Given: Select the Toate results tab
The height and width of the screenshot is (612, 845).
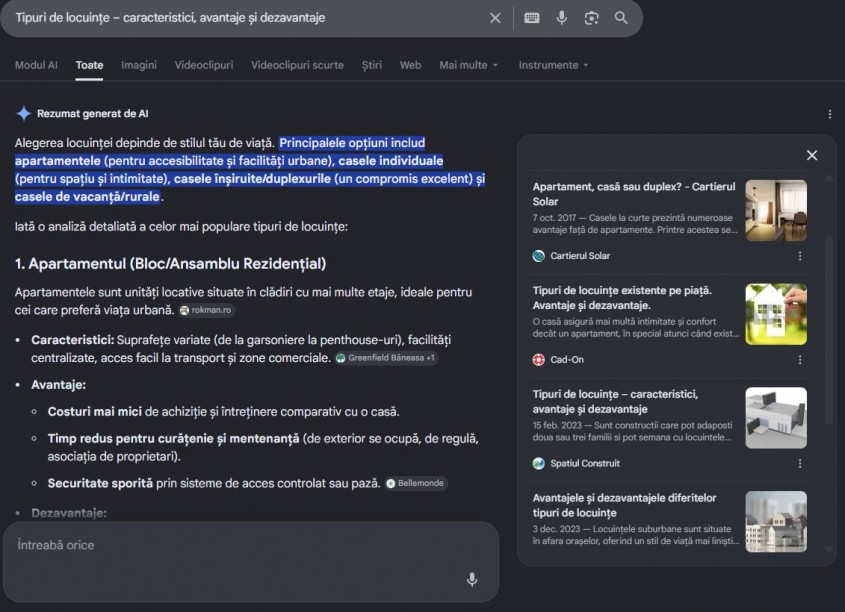Looking at the screenshot, I should 89,65.
